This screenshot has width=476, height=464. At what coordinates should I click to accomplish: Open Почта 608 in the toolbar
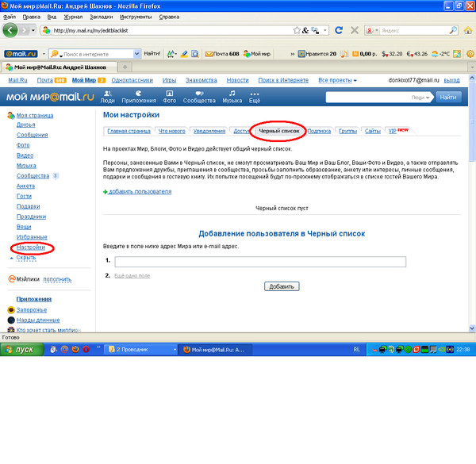pos(222,54)
